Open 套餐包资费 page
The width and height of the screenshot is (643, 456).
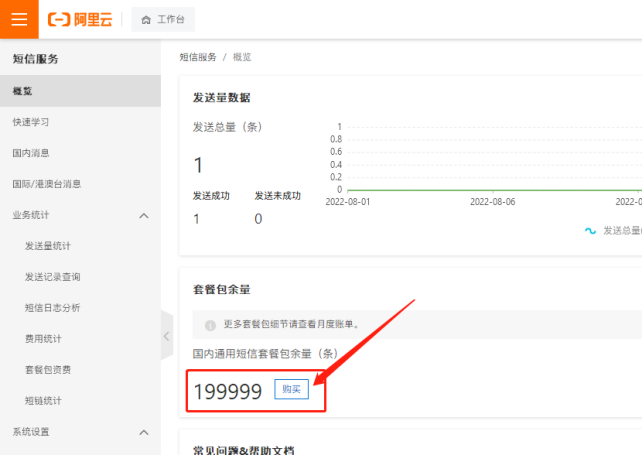coord(48,369)
